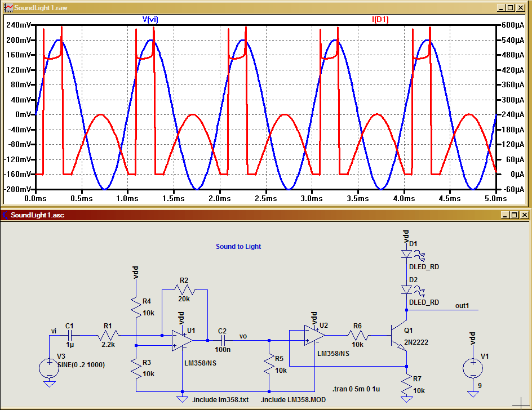The image size is (532, 410).
Task: Click the vdd label above D1
Action: [406, 237]
